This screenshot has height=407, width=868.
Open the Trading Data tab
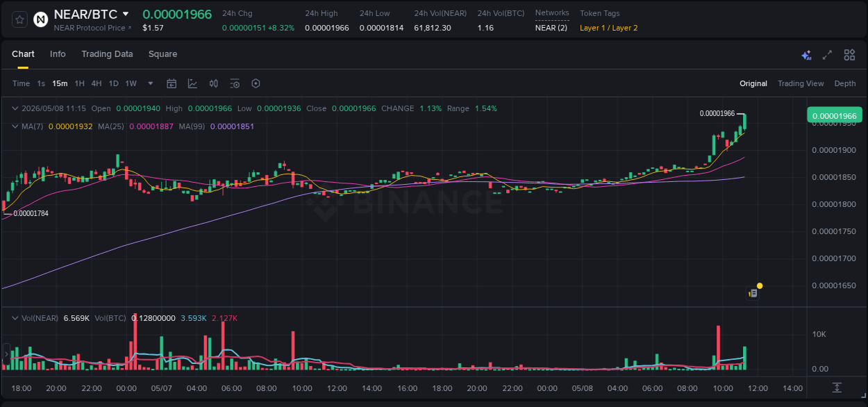pos(107,54)
